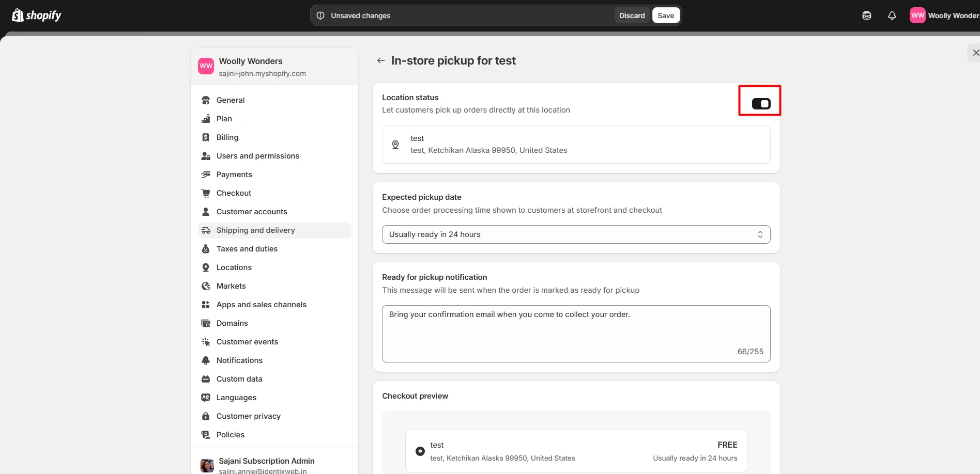Image resolution: width=980 pixels, height=474 pixels.
Task: Close the settings panel with the X
Action: click(975, 53)
